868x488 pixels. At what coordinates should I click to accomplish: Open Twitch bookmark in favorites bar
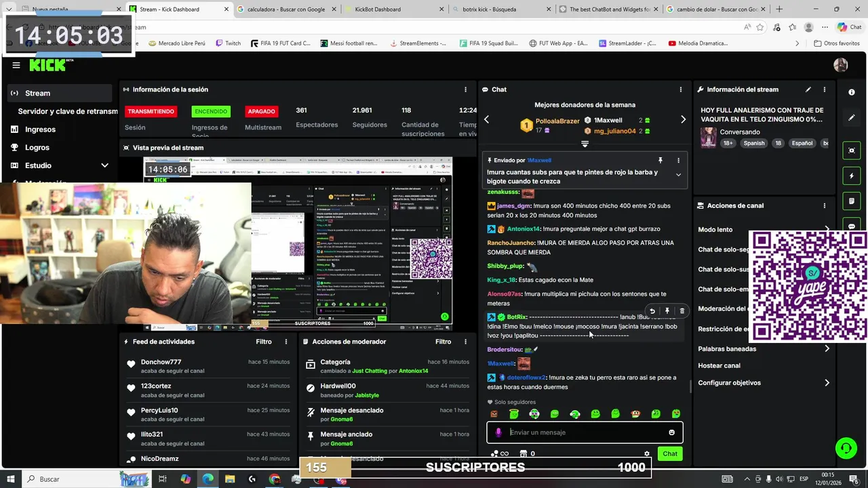pos(229,43)
